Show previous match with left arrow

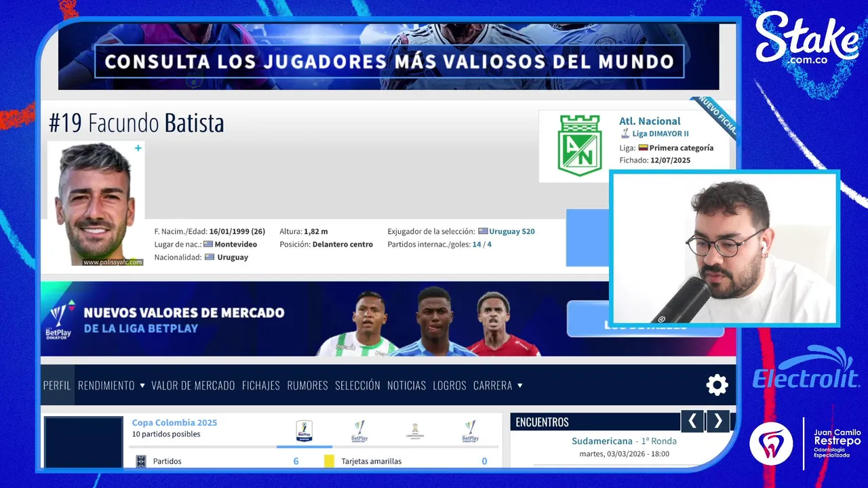point(692,422)
